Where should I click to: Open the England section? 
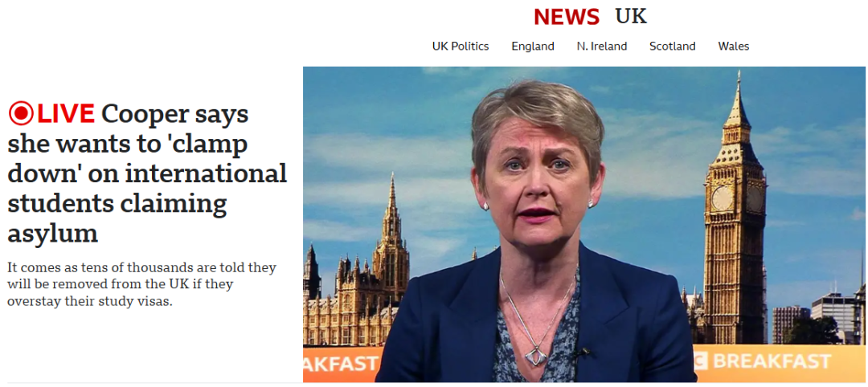pyautogui.click(x=533, y=47)
